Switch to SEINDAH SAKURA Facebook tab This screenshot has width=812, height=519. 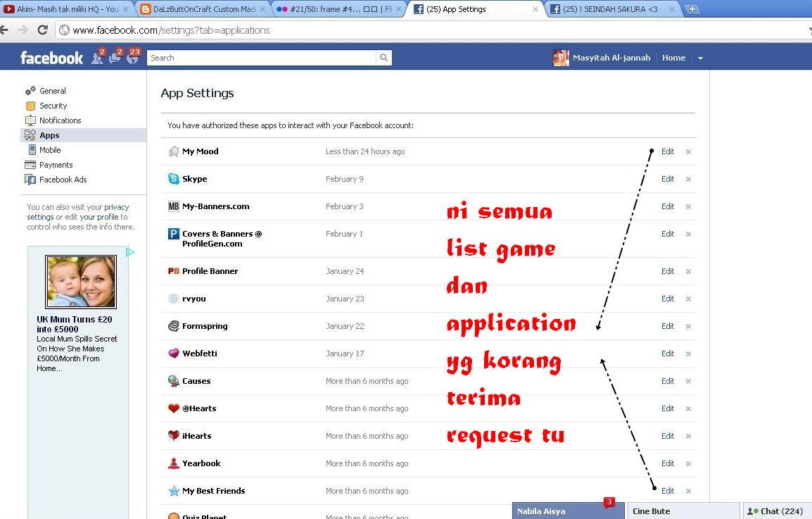pyautogui.click(x=613, y=9)
